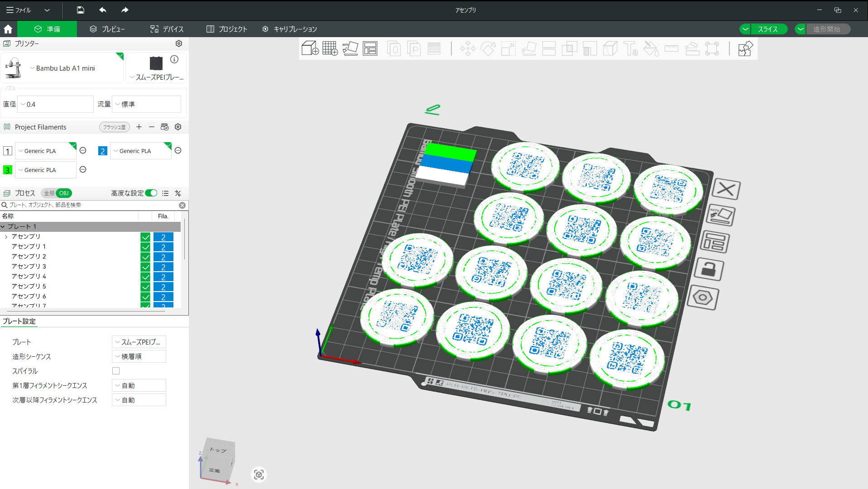868x489 pixels.
Task: Open Project Filaments settings gear
Action: 178,127
